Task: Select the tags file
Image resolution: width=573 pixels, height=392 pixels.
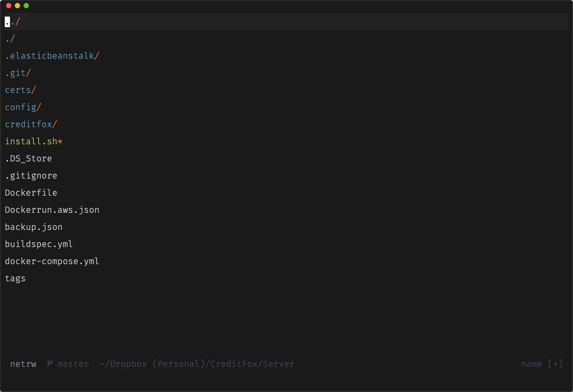Action: coord(15,278)
